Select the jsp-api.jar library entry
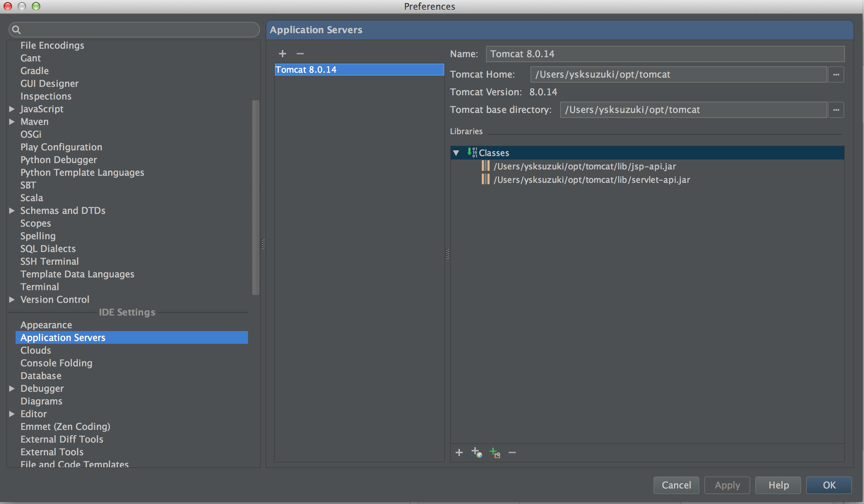The image size is (864, 504). click(585, 166)
